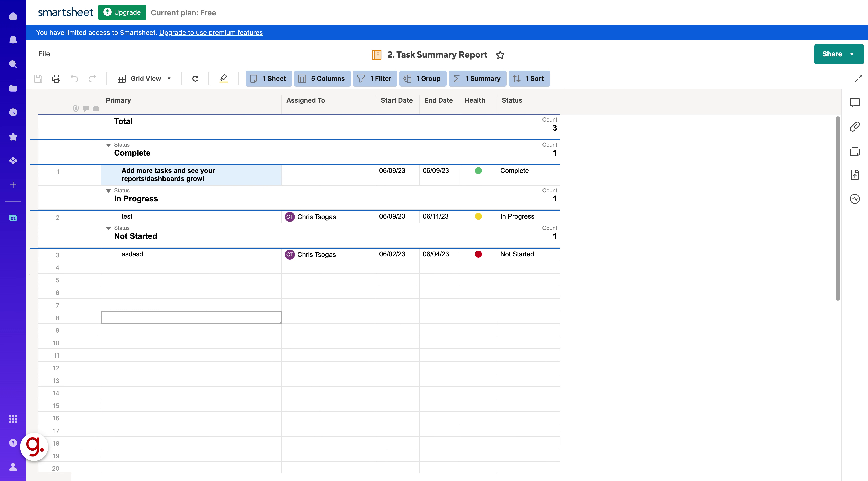Viewport: 868px width, 481px height.
Task: Select the Search icon in the sidebar
Action: (13, 64)
